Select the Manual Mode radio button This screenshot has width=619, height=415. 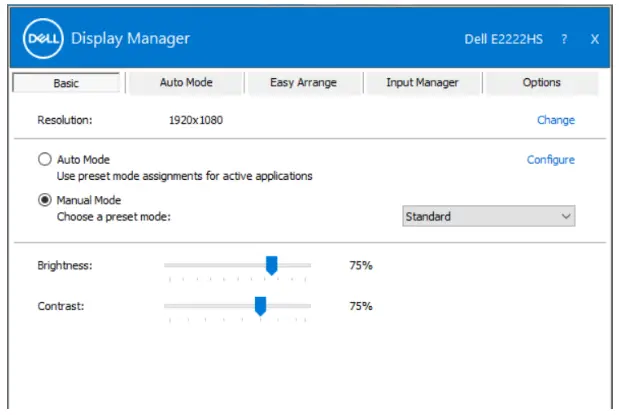coord(45,200)
